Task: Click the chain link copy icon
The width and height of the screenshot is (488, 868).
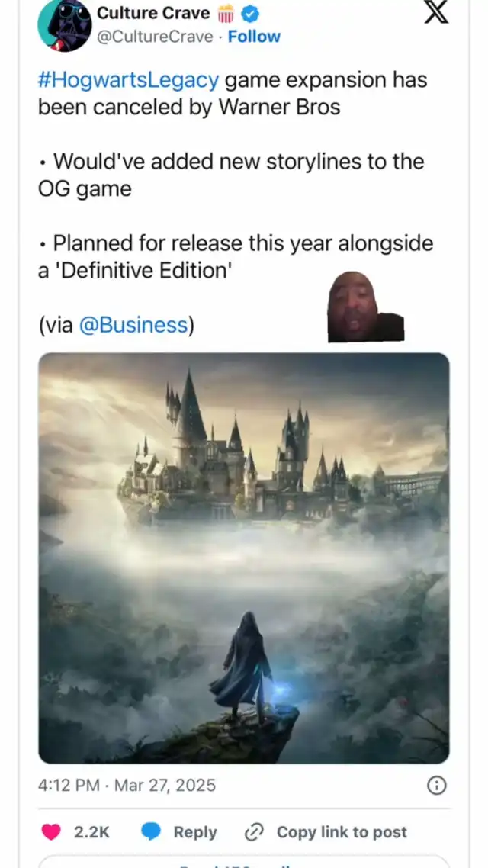Action: (253, 832)
